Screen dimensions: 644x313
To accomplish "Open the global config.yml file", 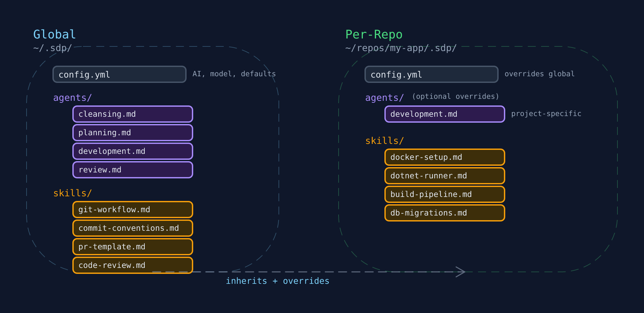I will pyautogui.click(x=119, y=74).
